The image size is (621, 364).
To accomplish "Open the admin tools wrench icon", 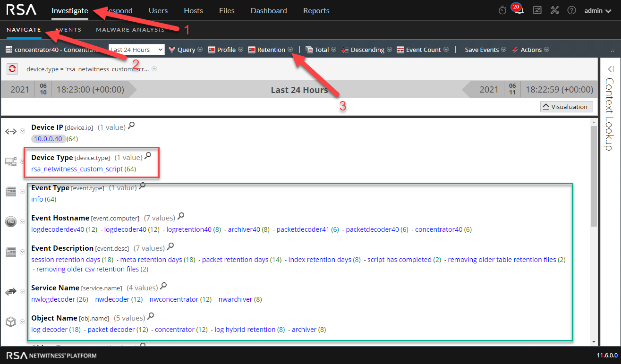I will click(x=554, y=10).
